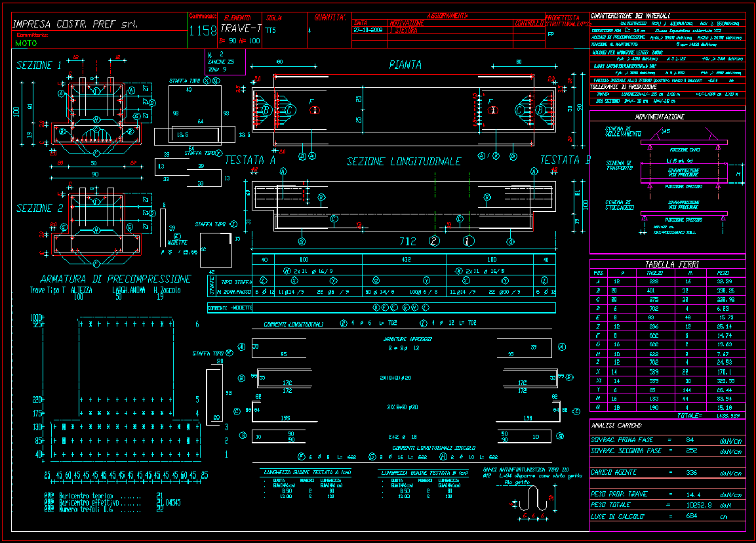Select the green MOTO committente text
The height and width of the screenshot is (543, 756).
[26, 43]
